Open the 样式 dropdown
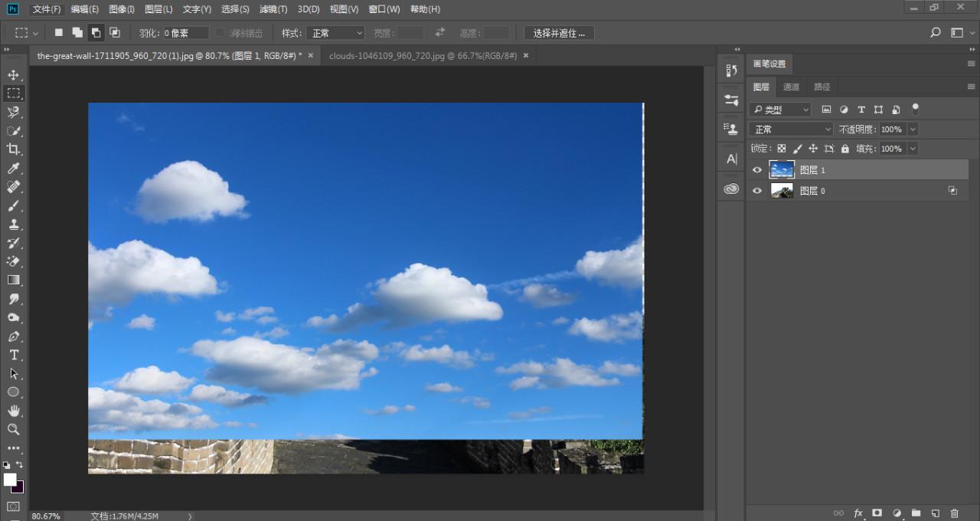The image size is (980, 521). 335,33
